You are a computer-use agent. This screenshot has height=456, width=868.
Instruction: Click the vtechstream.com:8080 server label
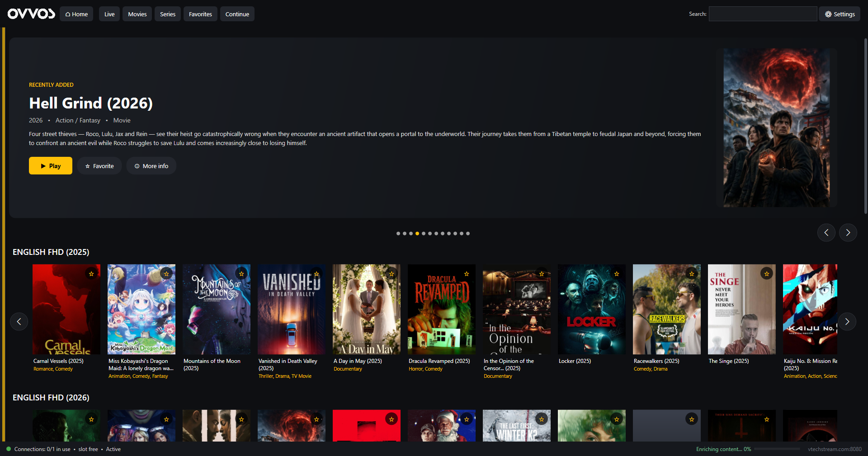835,449
